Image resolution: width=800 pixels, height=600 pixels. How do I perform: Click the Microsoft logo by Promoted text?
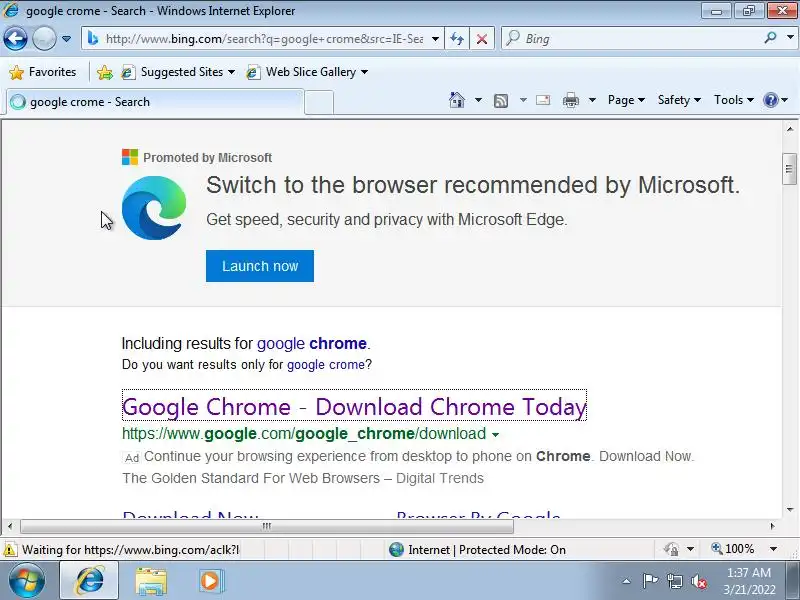click(x=130, y=157)
